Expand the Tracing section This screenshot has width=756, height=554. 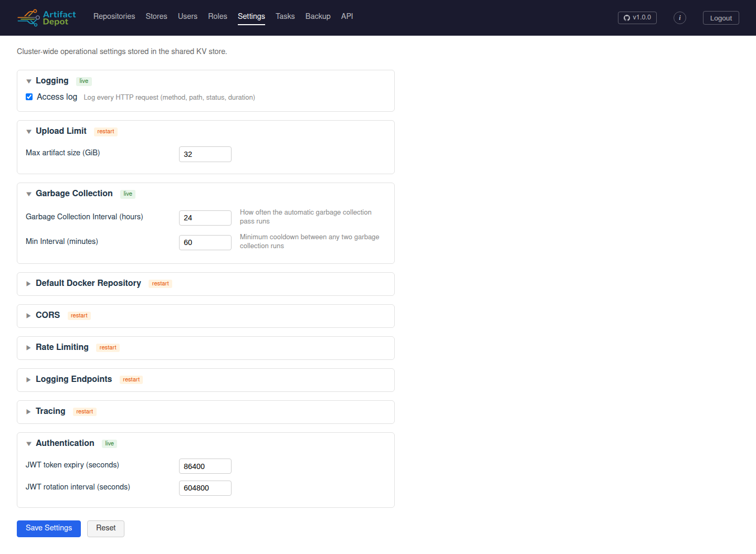click(x=50, y=411)
